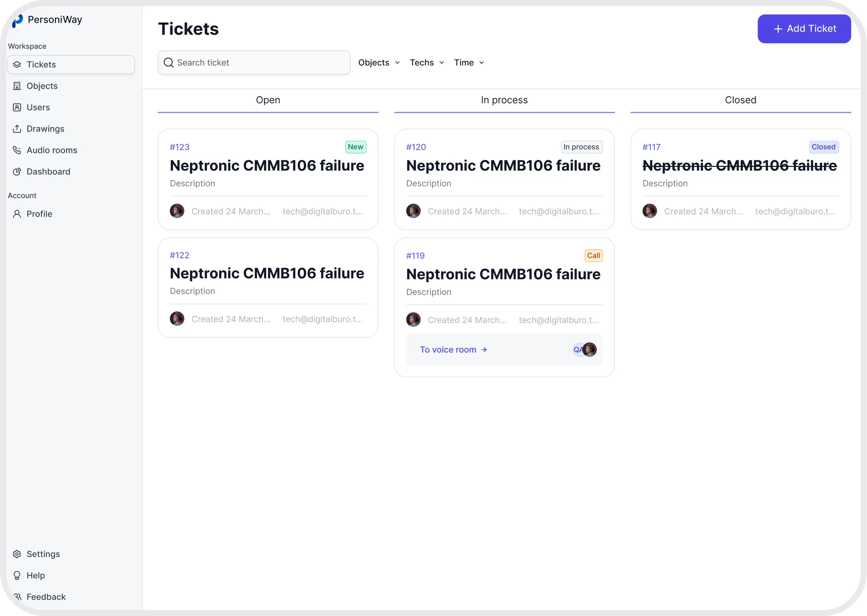This screenshot has height=616, width=867.
Task: Open Users via contact icon in sidebar
Action: coord(17,107)
